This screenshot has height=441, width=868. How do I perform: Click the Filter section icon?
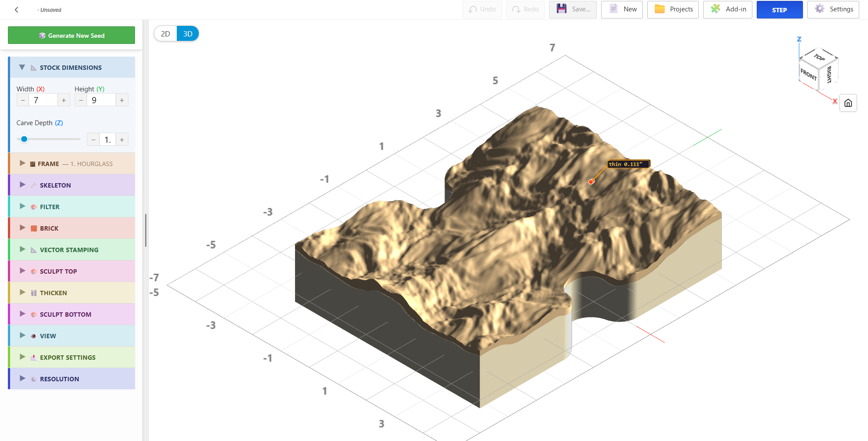click(x=33, y=207)
